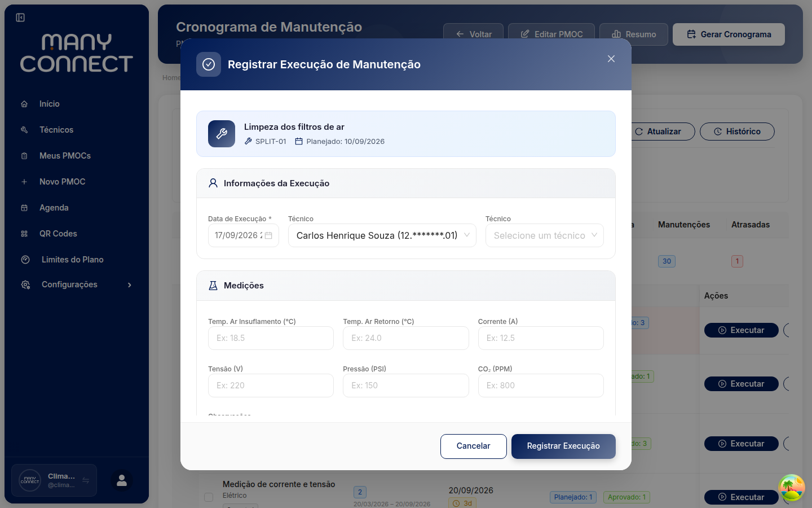
Task: Click the clipboard icon beside Meus PMOCs
Action: [x=24, y=156]
